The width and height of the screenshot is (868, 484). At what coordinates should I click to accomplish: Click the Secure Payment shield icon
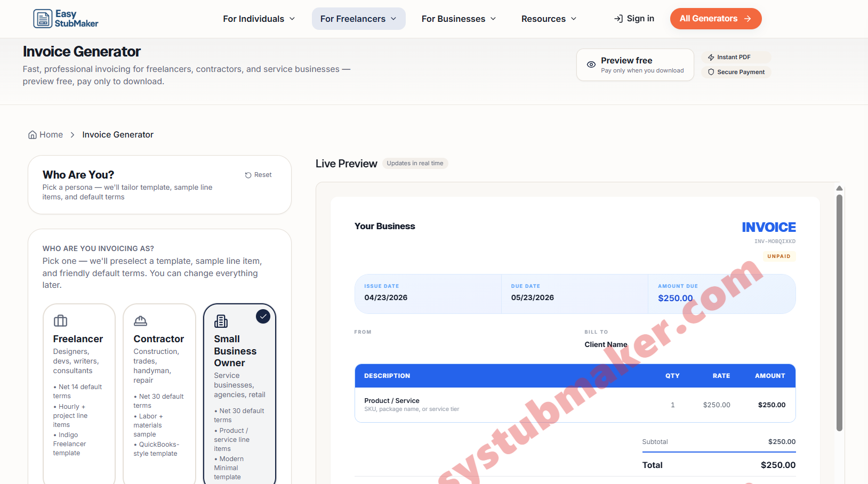pos(711,72)
